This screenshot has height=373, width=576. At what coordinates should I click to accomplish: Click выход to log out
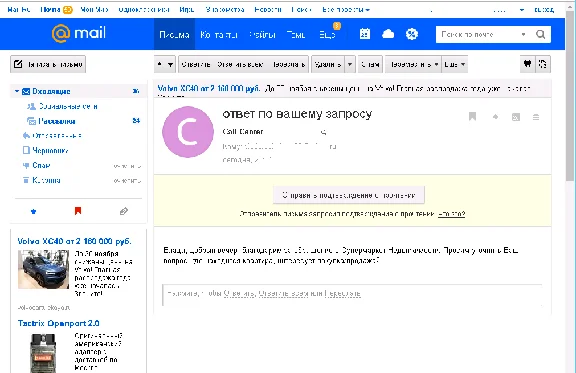click(544, 10)
